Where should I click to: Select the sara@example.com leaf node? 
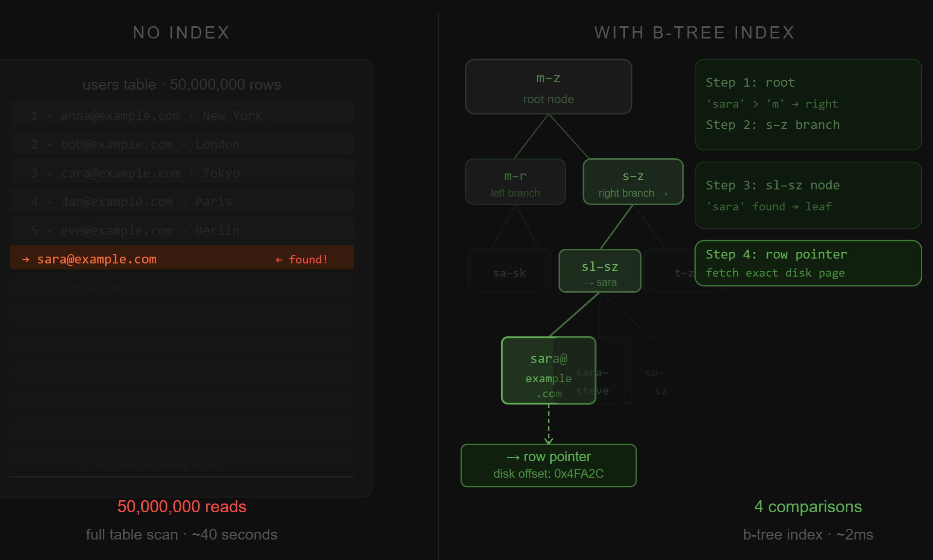point(548,370)
